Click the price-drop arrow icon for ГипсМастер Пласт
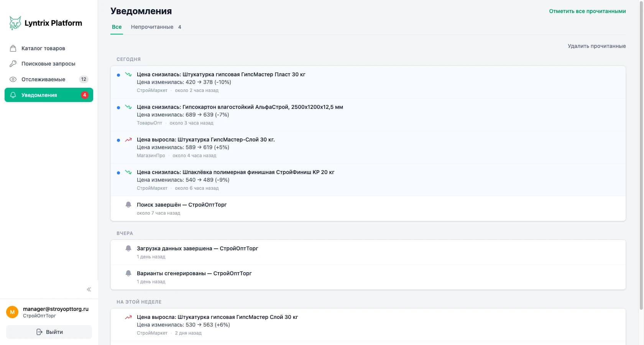The image size is (644, 345). 128,74
